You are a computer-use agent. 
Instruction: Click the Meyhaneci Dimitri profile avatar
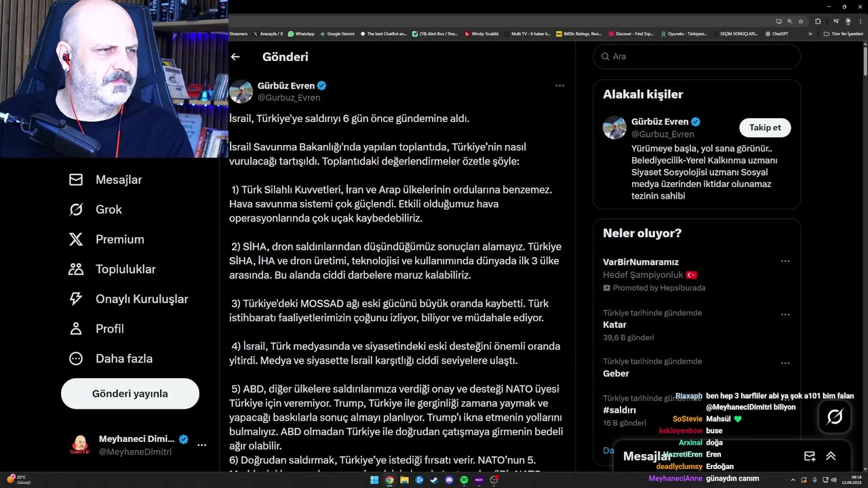(x=80, y=445)
